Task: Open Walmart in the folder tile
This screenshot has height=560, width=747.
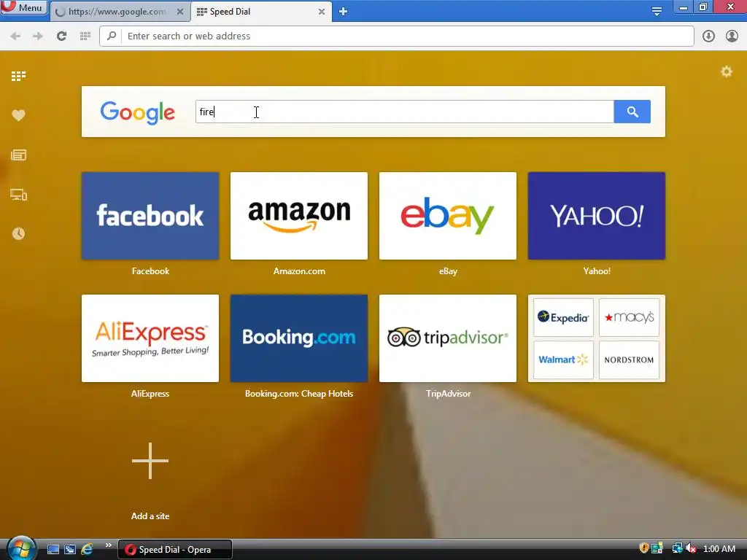Action: click(563, 359)
